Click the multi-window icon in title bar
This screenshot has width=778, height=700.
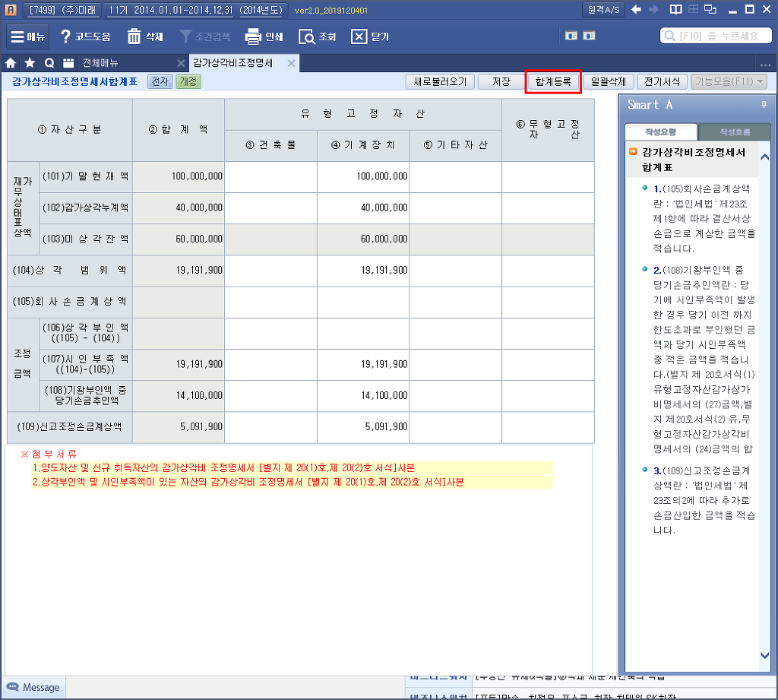(x=710, y=9)
